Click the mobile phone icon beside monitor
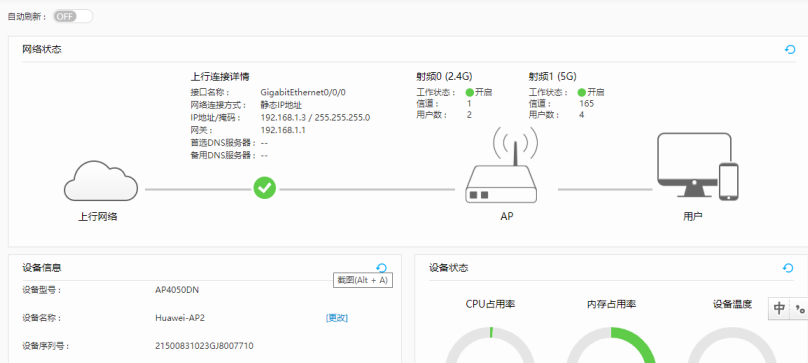 point(729,182)
